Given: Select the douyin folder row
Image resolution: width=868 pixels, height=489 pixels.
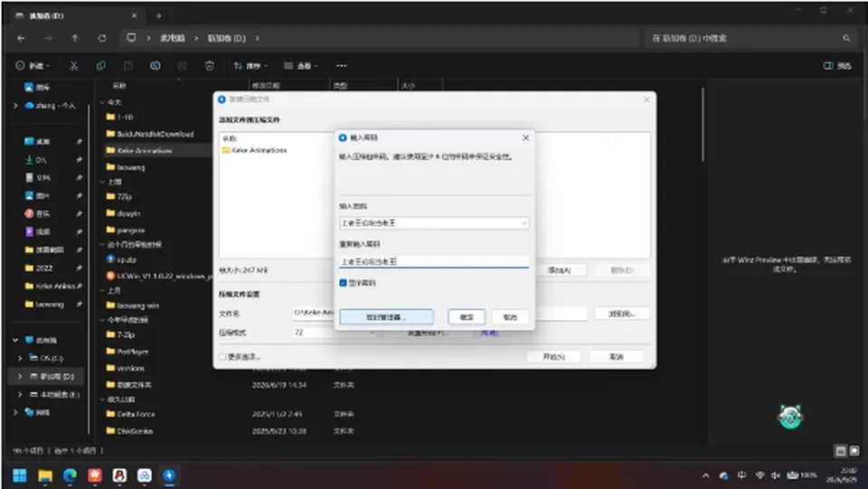Looking at the screenshot, I should pyautogui.click(x=123, y=213).
